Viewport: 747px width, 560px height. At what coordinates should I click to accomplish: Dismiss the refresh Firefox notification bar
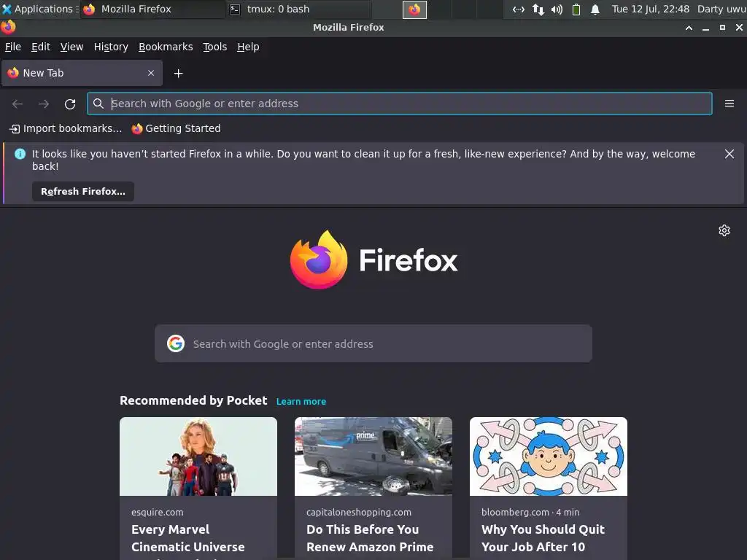[729, 154]
